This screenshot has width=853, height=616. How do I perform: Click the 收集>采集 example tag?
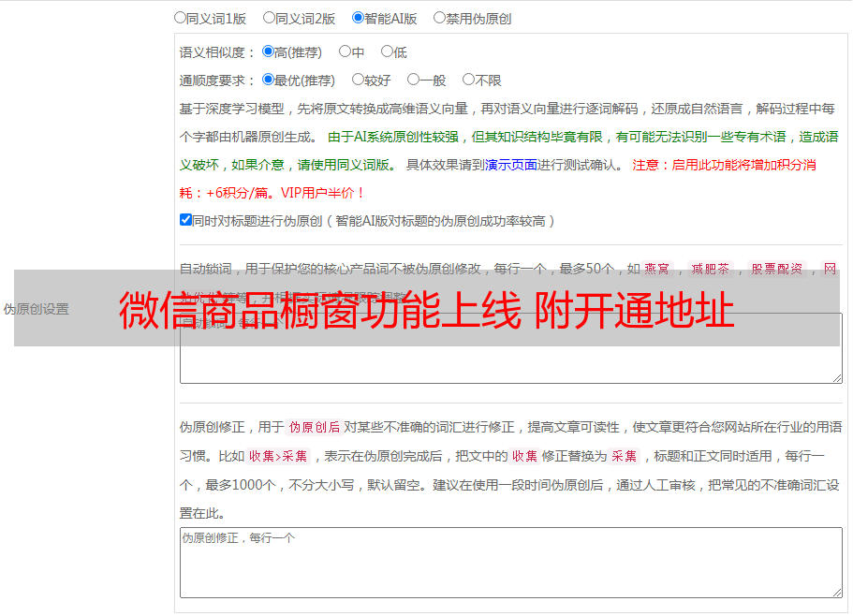coord(278,456)
